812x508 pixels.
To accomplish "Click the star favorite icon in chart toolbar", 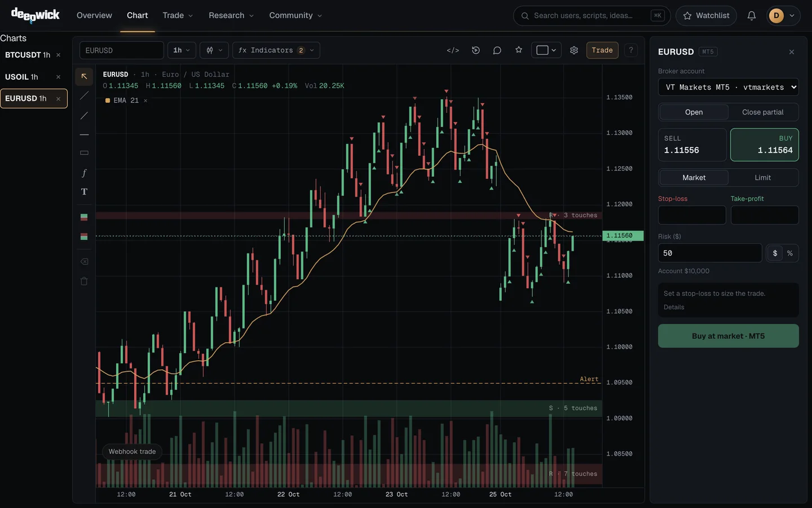I will 519,50.
